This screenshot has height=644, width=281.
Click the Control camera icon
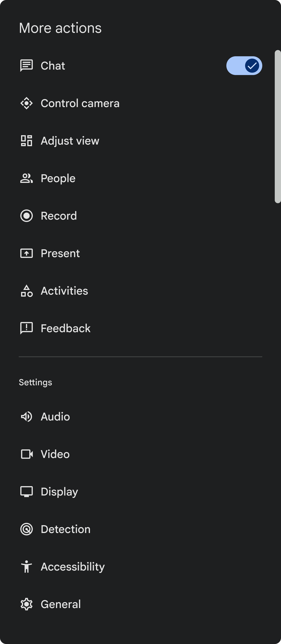coord(27,103)
